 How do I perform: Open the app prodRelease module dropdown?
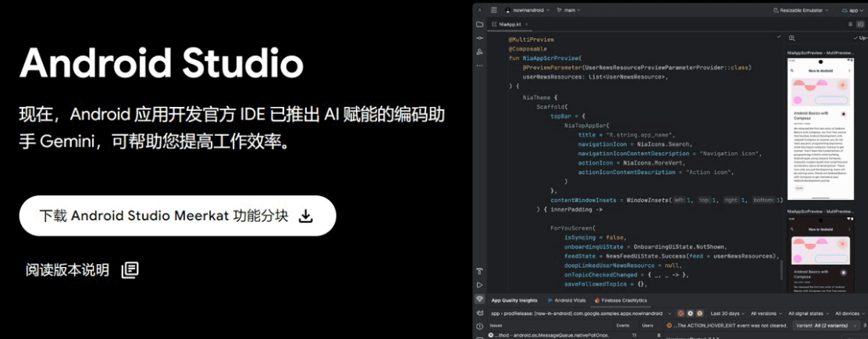tap(582, 313)
